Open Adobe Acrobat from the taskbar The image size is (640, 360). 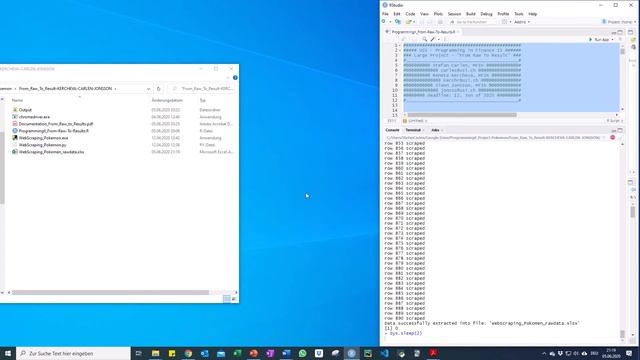pos(433,353)
